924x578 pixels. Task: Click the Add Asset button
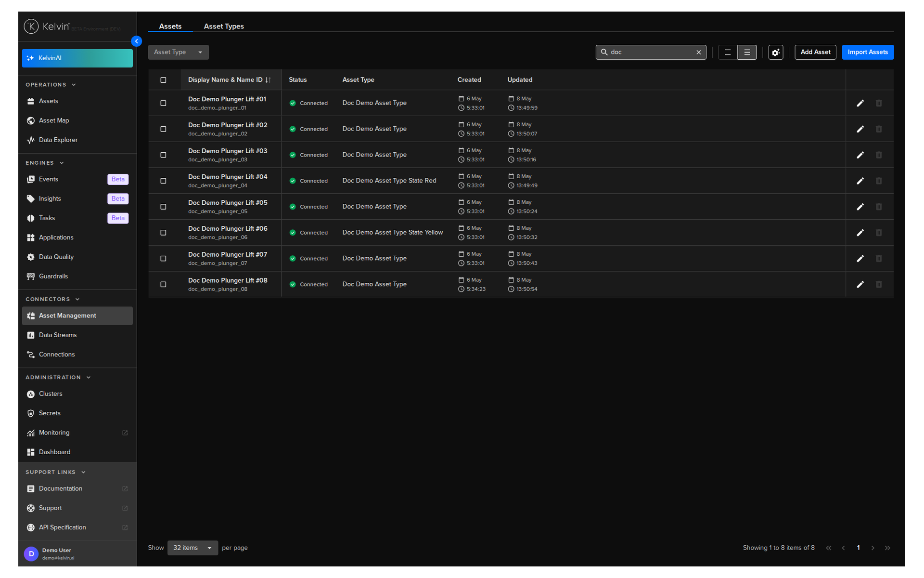coord(815,53)
